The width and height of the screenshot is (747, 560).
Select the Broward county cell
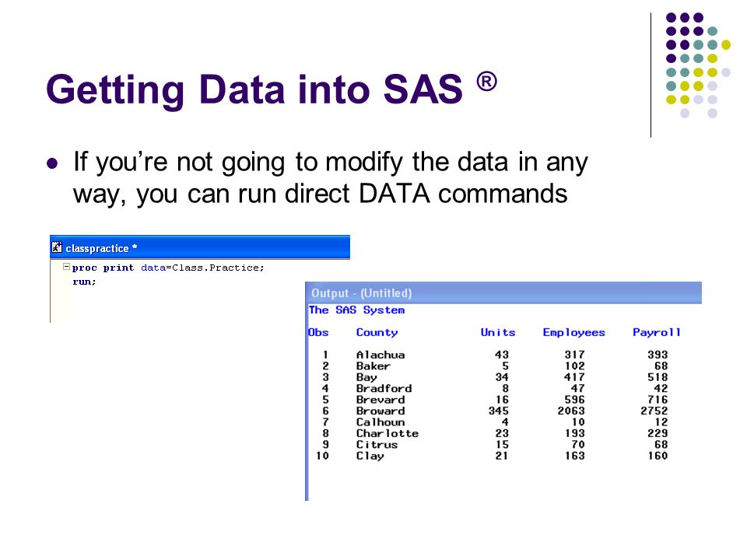(x=381, y=411)
